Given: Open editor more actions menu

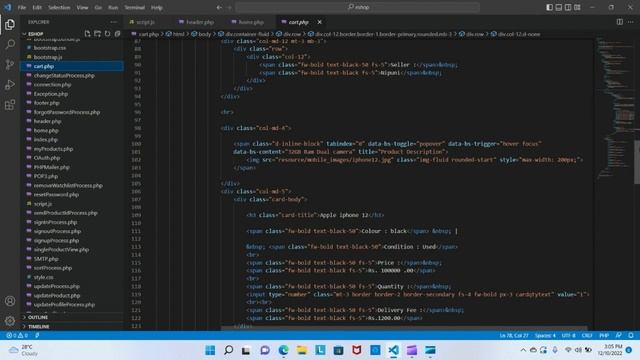Looking at the screenshot, I should [x=631, y=22].
